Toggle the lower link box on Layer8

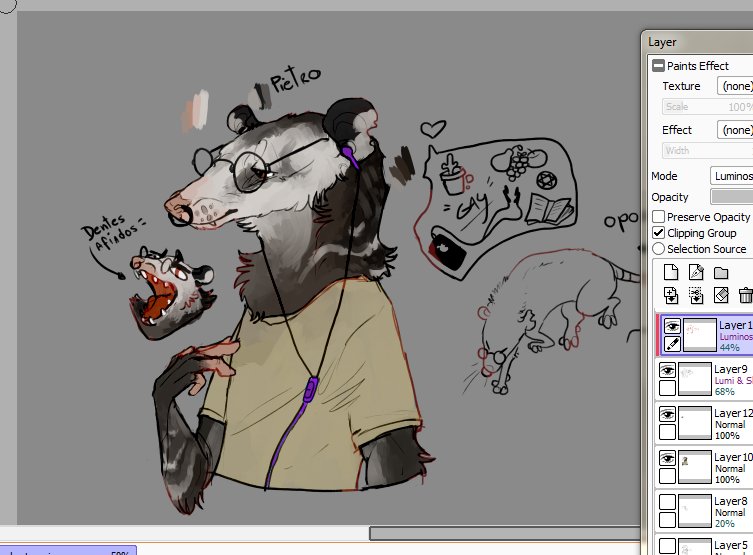[x=668, y=520]
